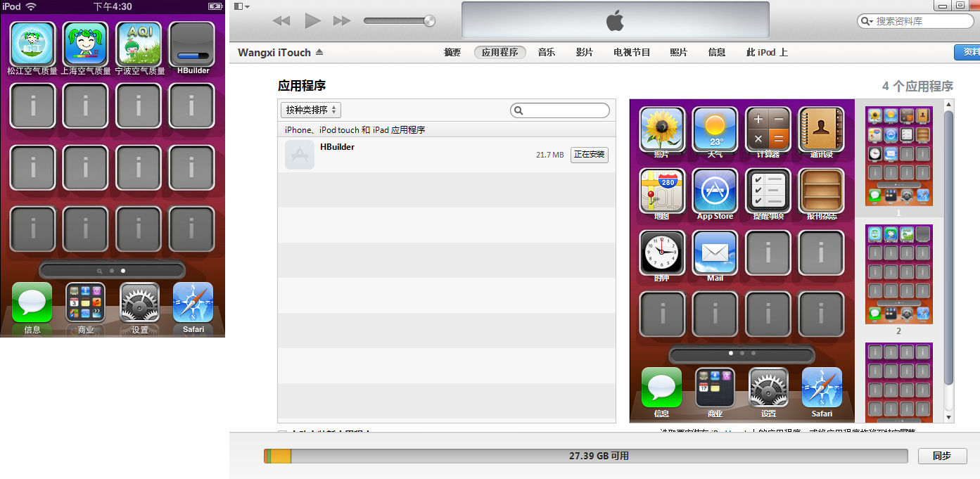Switch to the 电视节目 tab
Image resolution: width=980 pixels, height=479 pixels.
click(x=632, y=52)
